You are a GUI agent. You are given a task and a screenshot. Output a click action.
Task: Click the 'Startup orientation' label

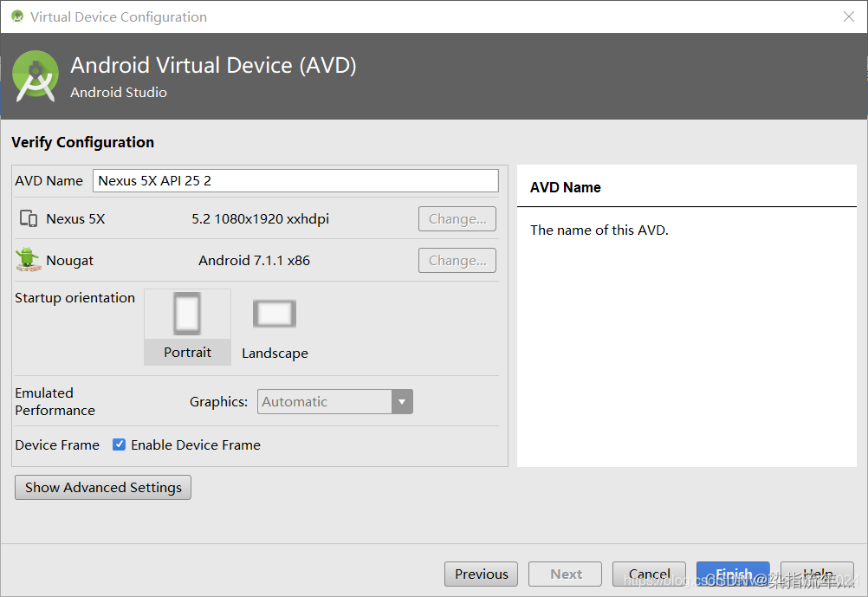74,297
